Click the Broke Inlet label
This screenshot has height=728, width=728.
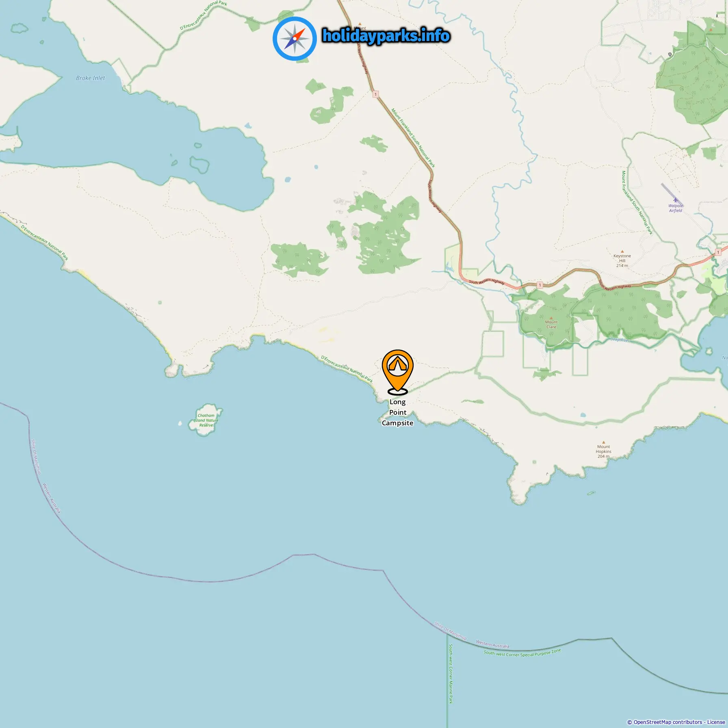point(90,78)
